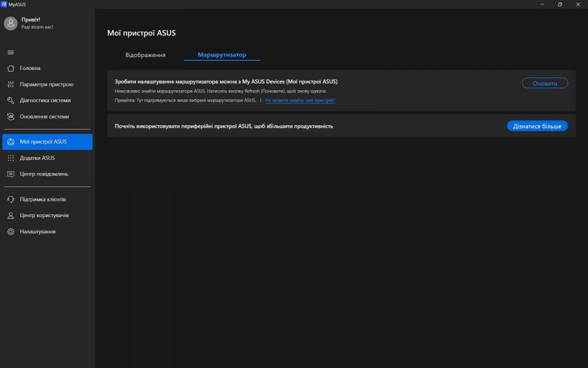Select Додатки ASUS in sidebar
Viewport: 588px width, 368px height.
47,158
